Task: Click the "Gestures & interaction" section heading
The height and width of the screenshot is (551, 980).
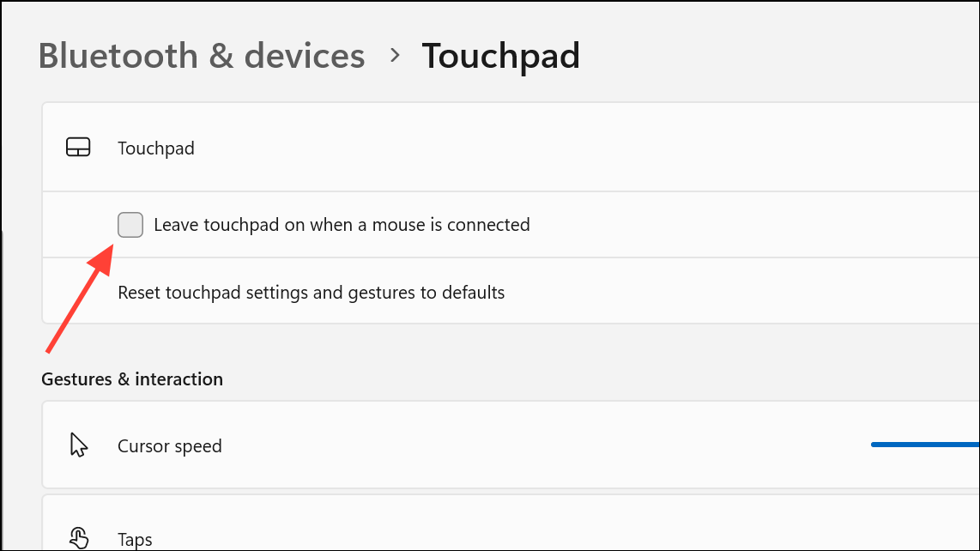Action: [x=131, y=378]
